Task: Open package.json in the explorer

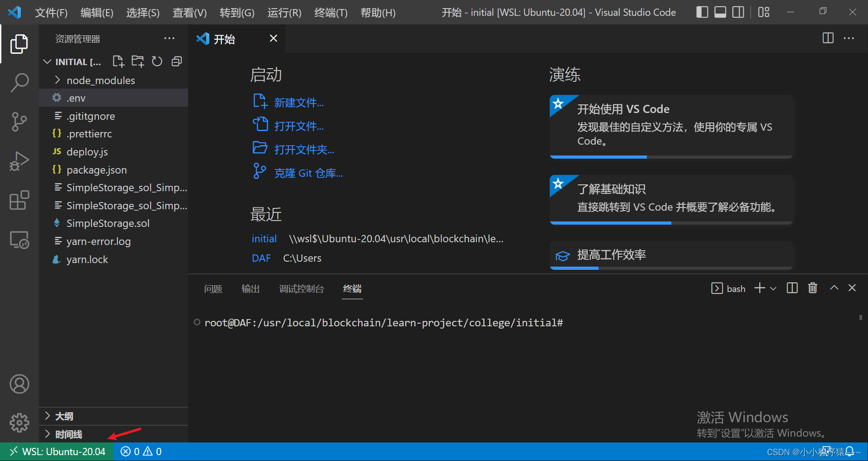Action: point(113,170)
